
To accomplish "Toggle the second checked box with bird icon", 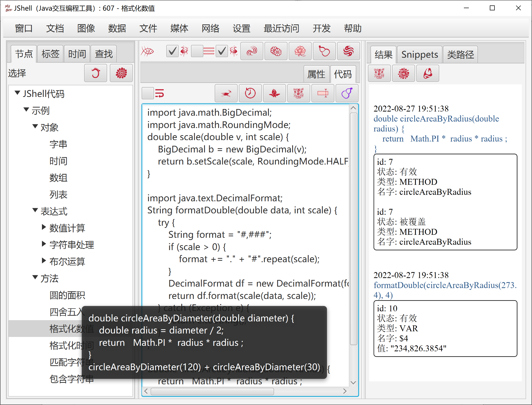I will [222, 51].
